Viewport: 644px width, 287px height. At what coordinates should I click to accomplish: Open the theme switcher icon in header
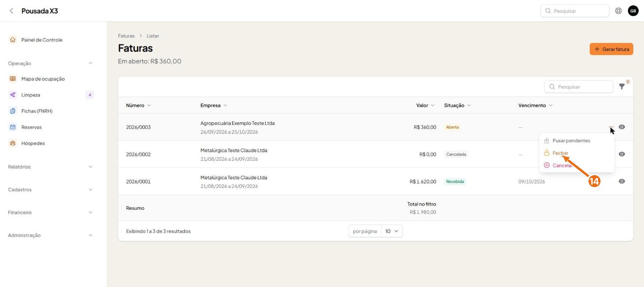[x=618, y=11]
